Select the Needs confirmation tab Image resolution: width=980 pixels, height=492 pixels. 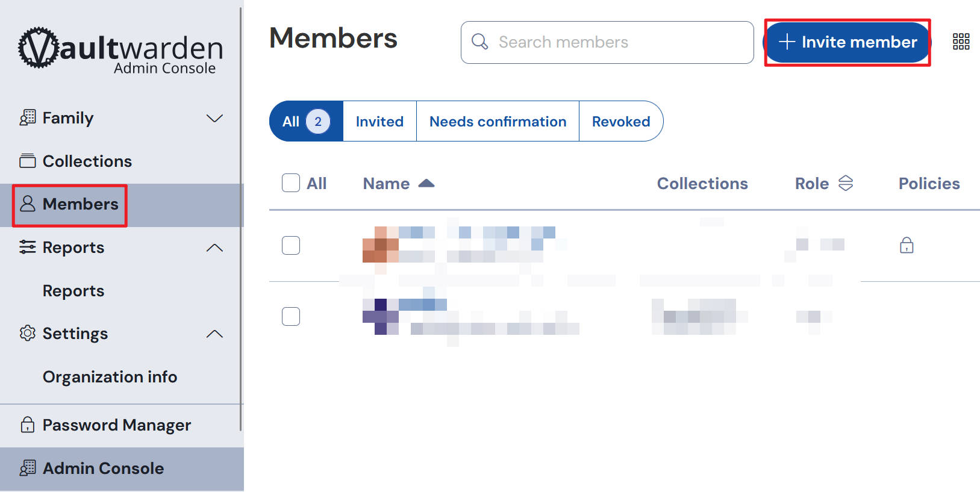(x=498, y=121)
